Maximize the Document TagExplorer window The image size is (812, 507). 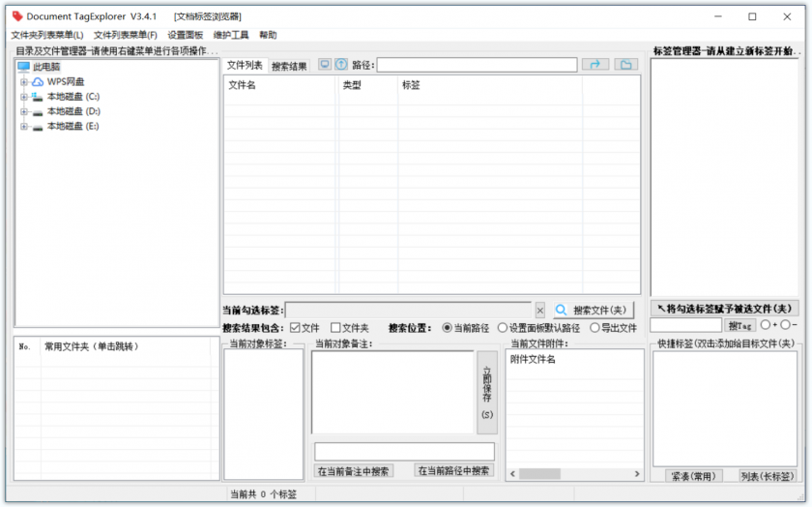[752, 16]
